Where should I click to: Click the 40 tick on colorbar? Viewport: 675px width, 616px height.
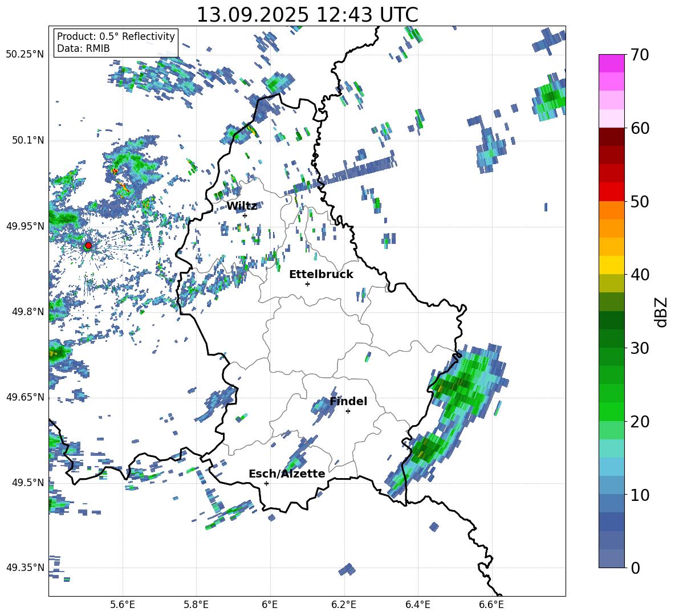pos(640,275)
